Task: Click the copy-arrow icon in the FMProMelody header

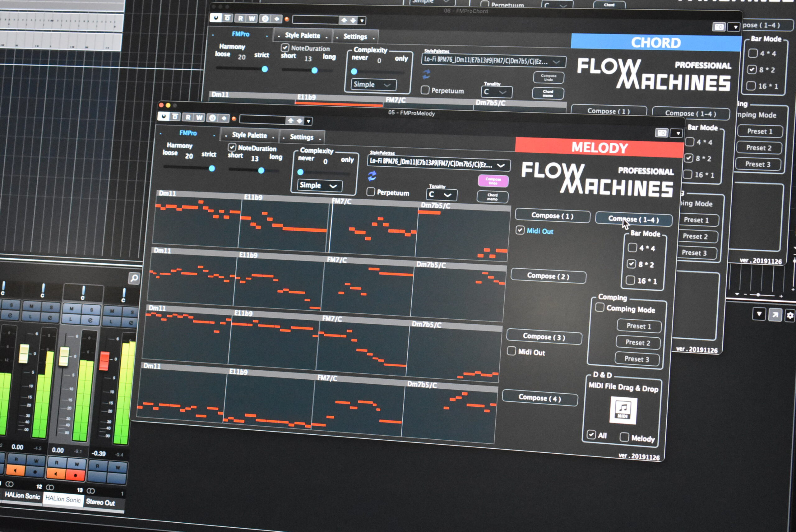Action: click(x=224, y=118)
